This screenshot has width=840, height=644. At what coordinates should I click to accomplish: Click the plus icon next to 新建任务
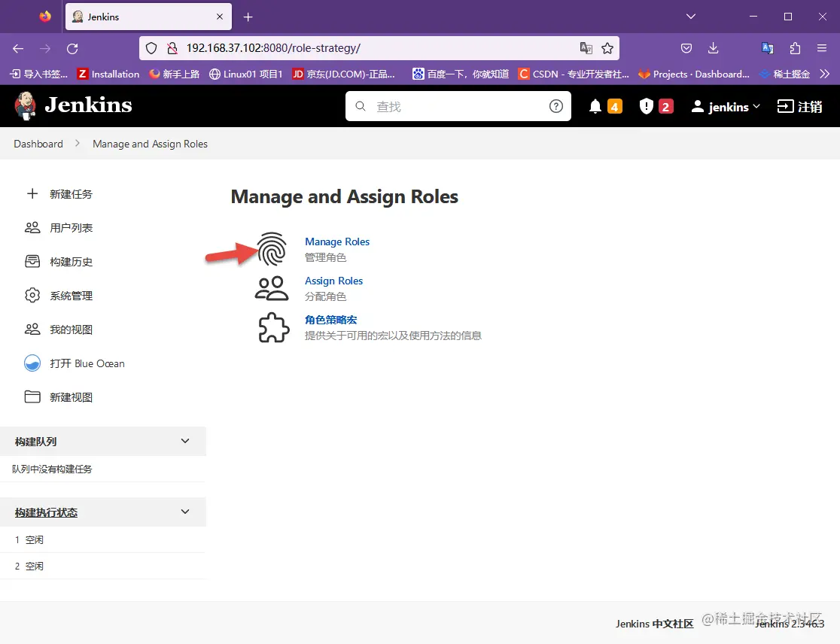(x=32, y=193)
